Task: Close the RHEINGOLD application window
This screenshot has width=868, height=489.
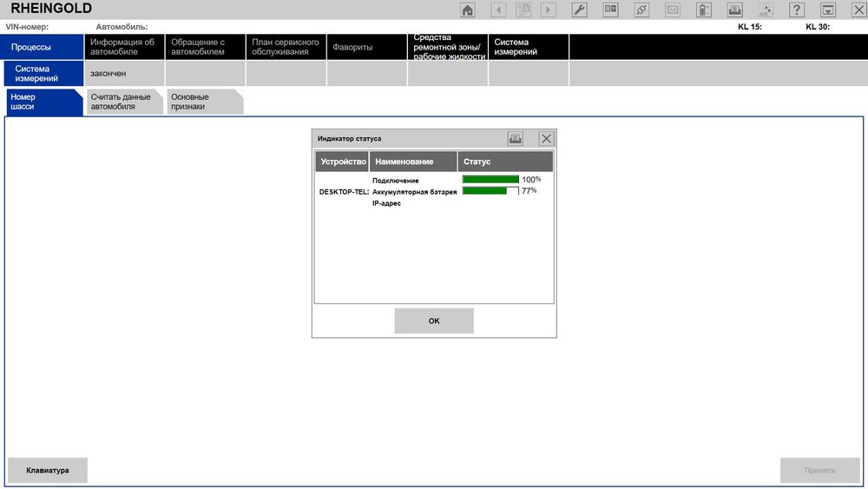Action: click(x=858, y=10)
